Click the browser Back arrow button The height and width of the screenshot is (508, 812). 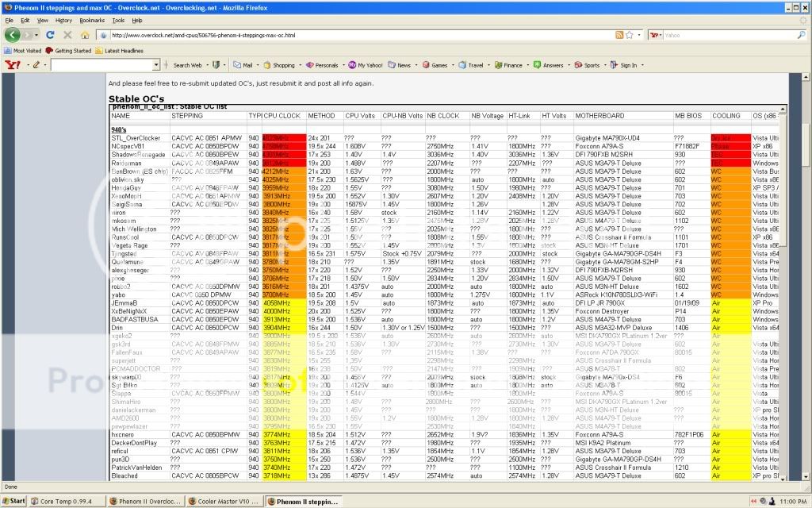click(x=13, y=35)
